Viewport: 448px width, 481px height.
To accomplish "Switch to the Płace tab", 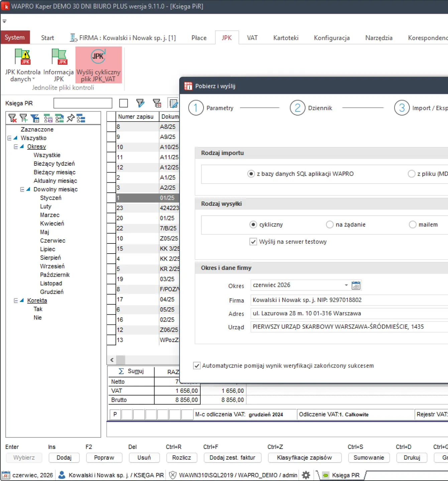I will coord(199,38).
